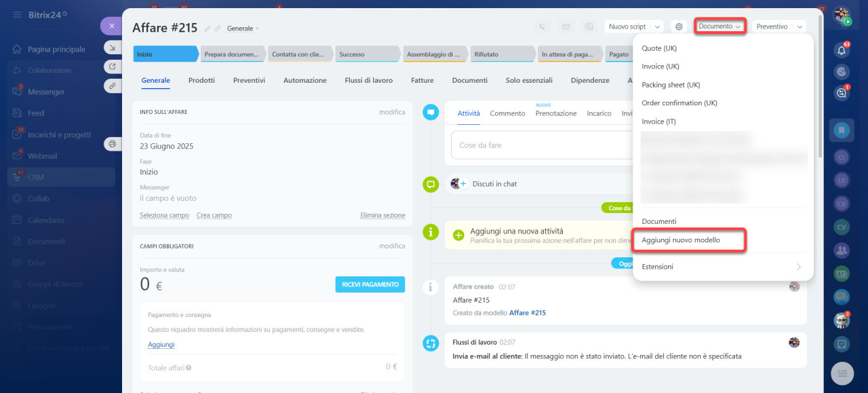The image size is (868, 393).
Task: Set the deal stage to Successo
Action: (x=366, y=54)
